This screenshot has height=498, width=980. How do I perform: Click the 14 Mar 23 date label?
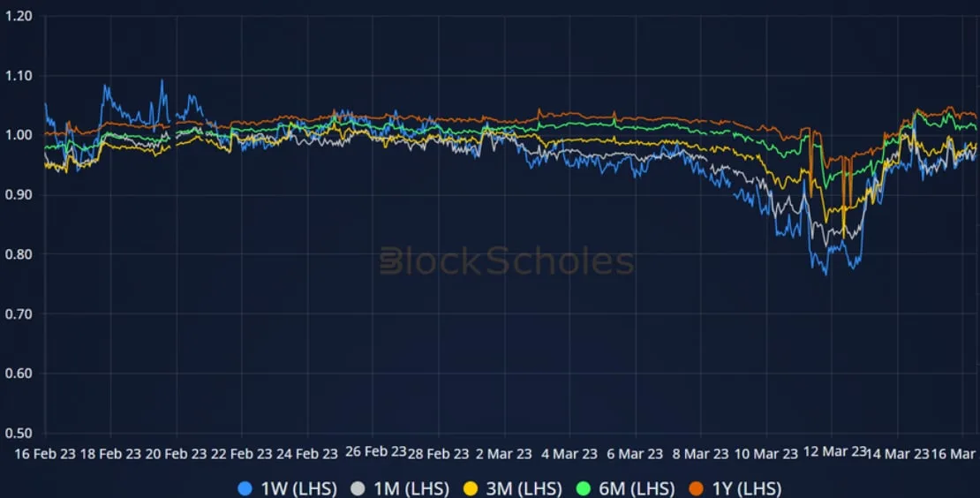[898, 454]
